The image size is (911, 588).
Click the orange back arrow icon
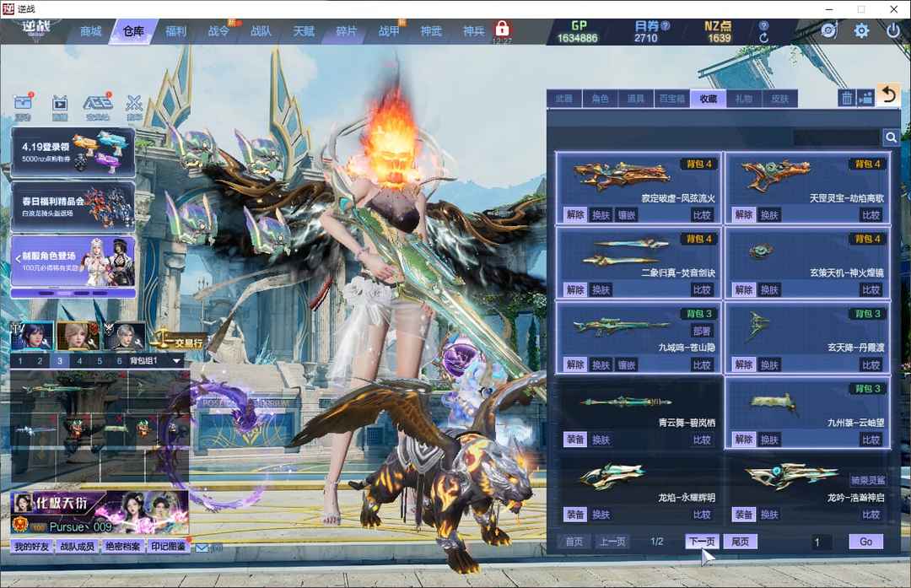(x=889, y=95)
